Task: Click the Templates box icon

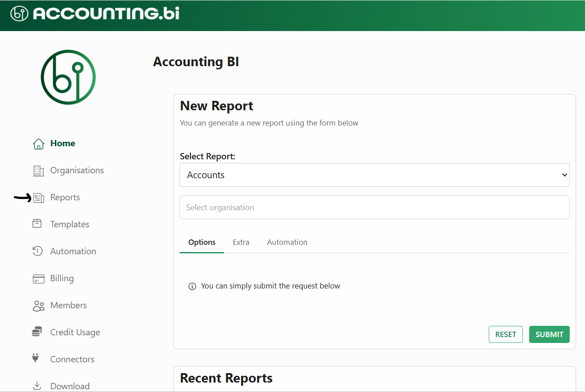Action: point(37,224)
